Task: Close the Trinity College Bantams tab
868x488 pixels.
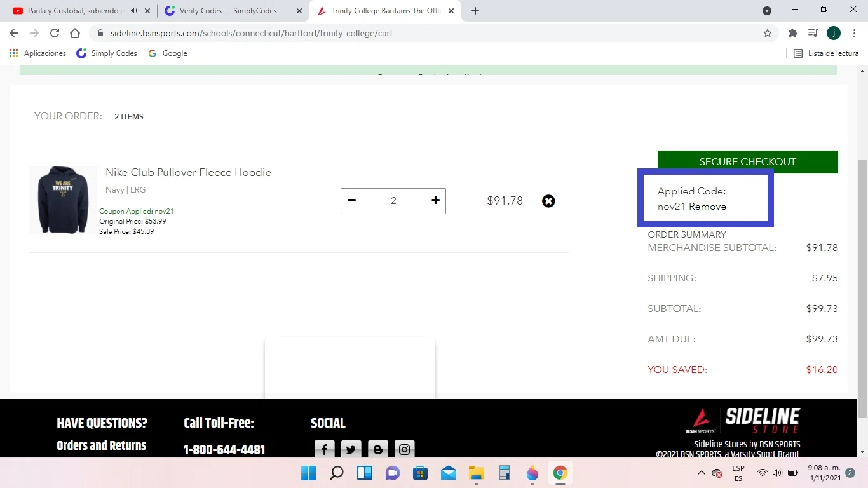Action: pos(451,11)
